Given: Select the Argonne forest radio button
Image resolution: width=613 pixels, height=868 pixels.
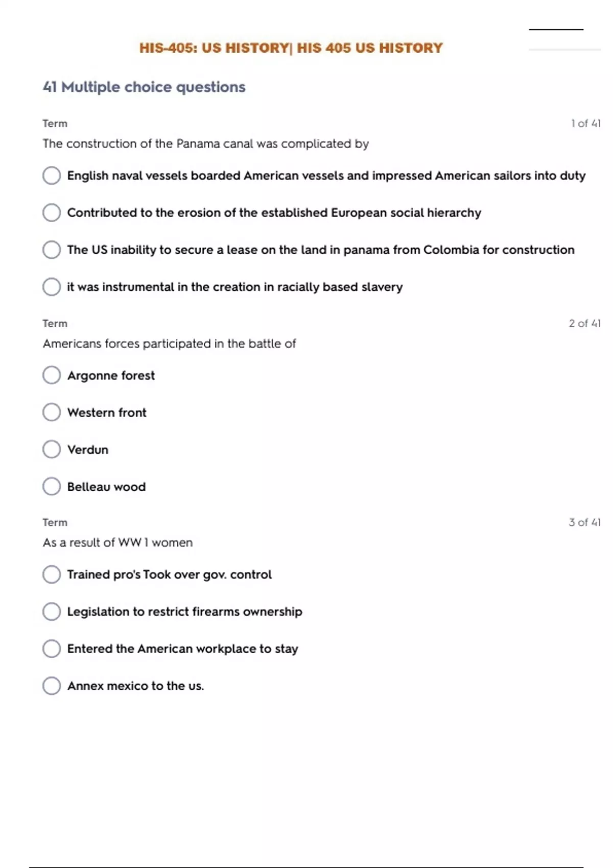Looking at the screenshot, I should (52, 375).
